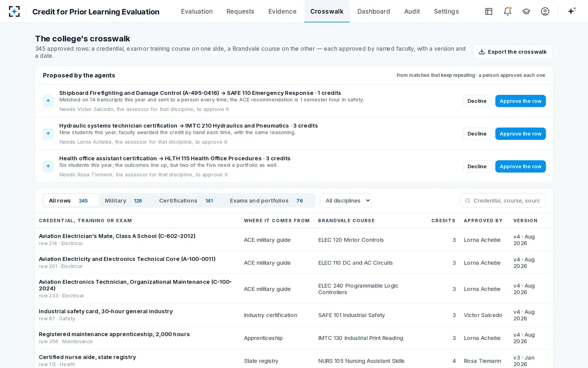
Task: Switch to the Requests tab
Action: coord(240,11)
